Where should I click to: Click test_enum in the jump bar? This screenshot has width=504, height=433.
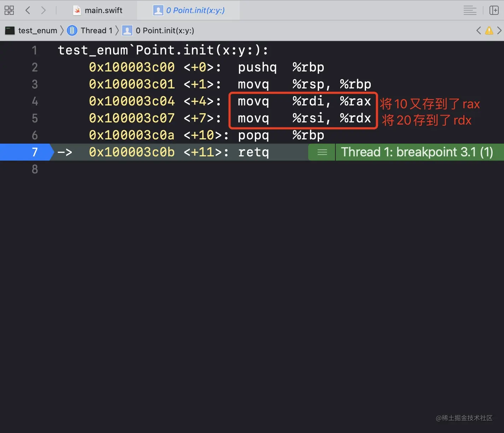click(x=37, y=30)
